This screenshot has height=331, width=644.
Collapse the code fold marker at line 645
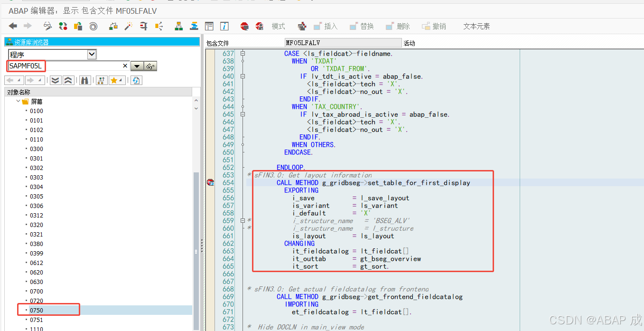pyautogui.click(x=243, y=114)
